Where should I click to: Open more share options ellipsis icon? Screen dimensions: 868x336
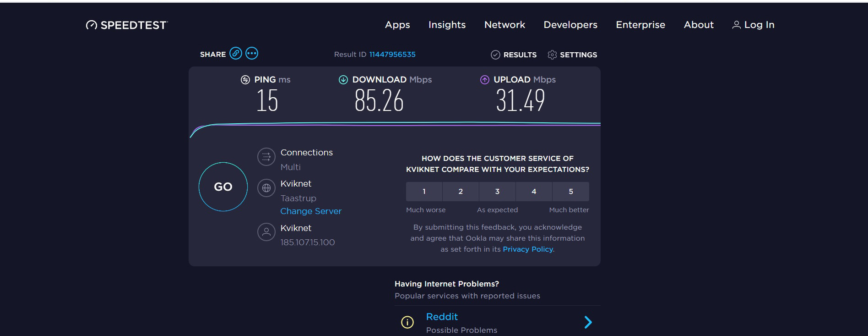pyautogui.click(x=252, y=54)
